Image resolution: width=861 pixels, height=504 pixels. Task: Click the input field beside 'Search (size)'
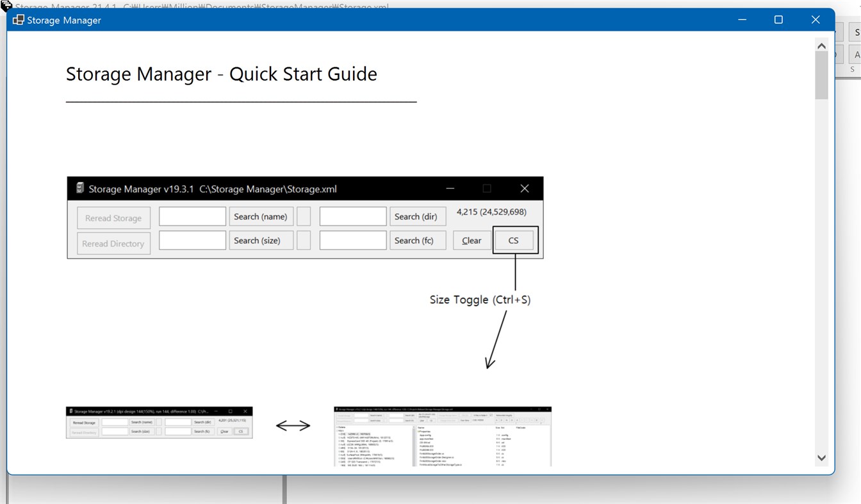[x=192, y=240]
